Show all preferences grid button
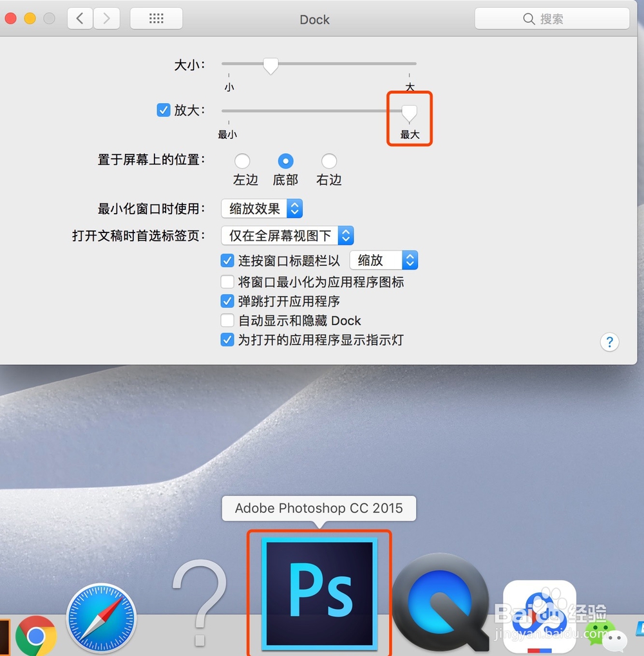Image resolution: width=644 pixels, height=656 pixels. click(156, 19)
